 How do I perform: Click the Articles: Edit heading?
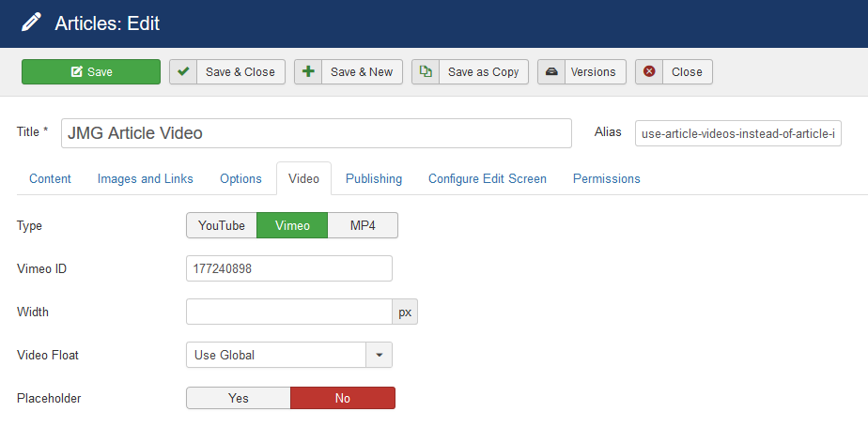click(107, 23)
